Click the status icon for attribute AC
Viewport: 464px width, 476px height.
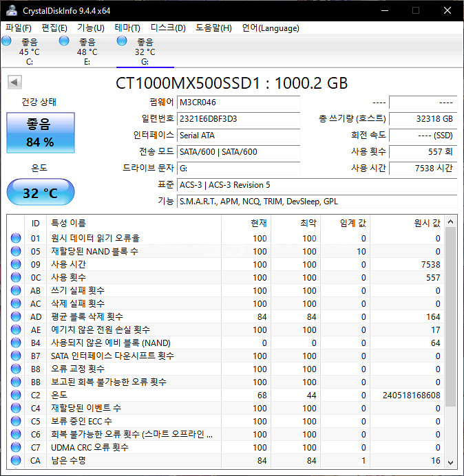[x=16, y=303]
